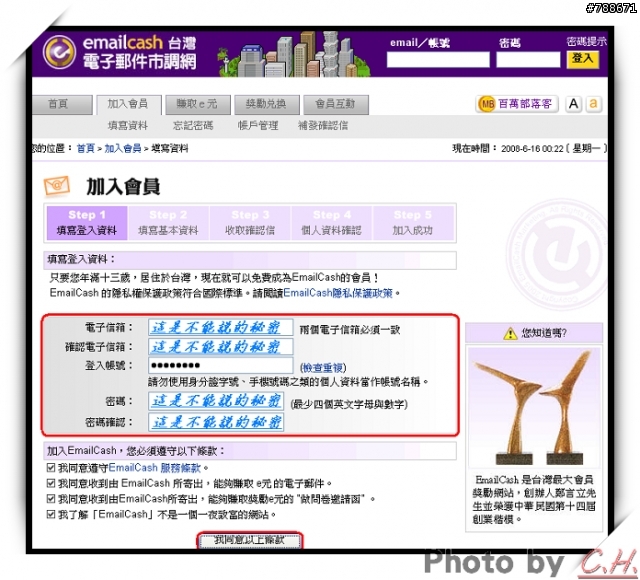Click the Step 5 加入成功 step
This screenshot has height=580, width=640.
413,223
